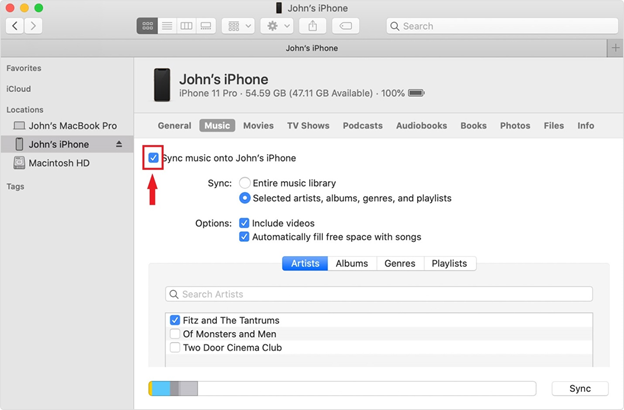Switch to the Genres segment

[400, 264]
